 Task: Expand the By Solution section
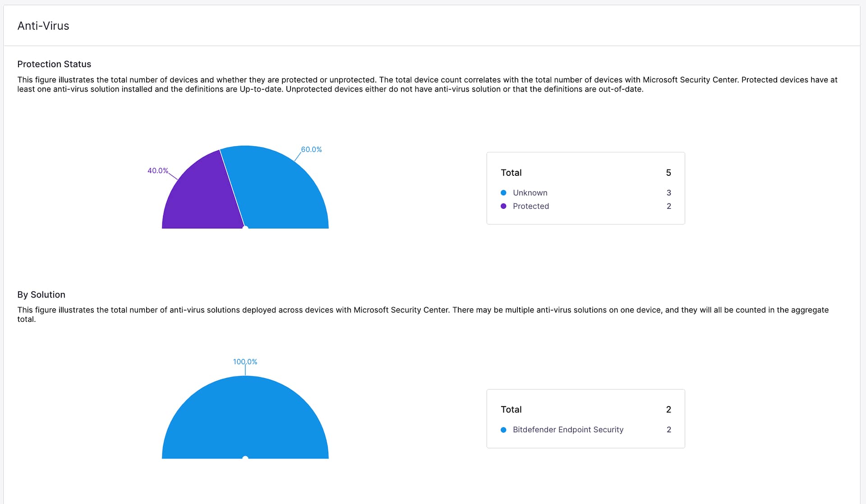pyautogui.click(x=41, y=294)
